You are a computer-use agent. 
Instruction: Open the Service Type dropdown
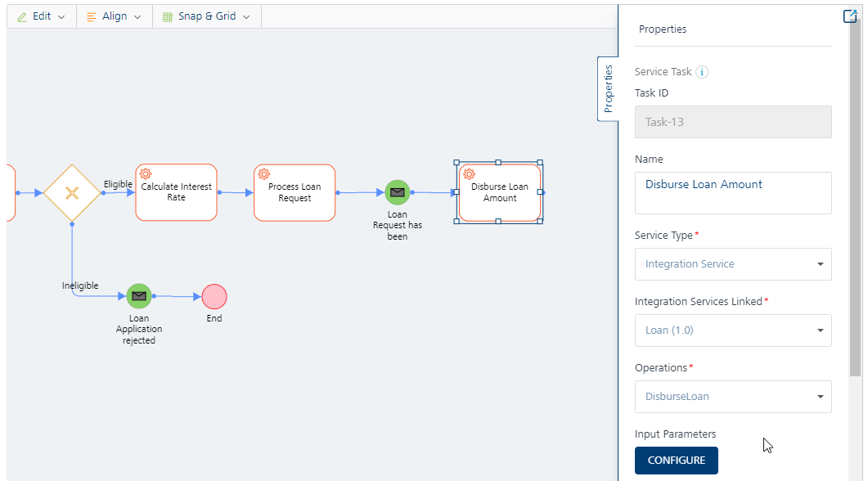[733, 264]
